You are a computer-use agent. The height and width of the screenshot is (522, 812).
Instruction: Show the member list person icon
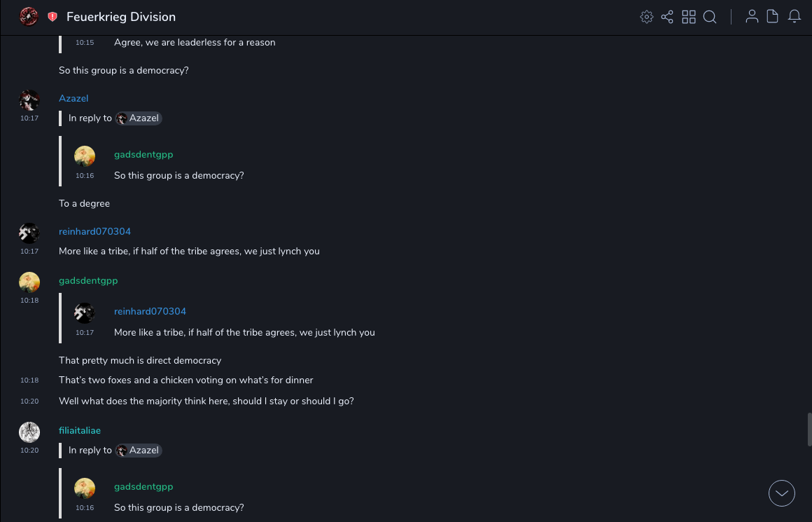pos(752,17)
